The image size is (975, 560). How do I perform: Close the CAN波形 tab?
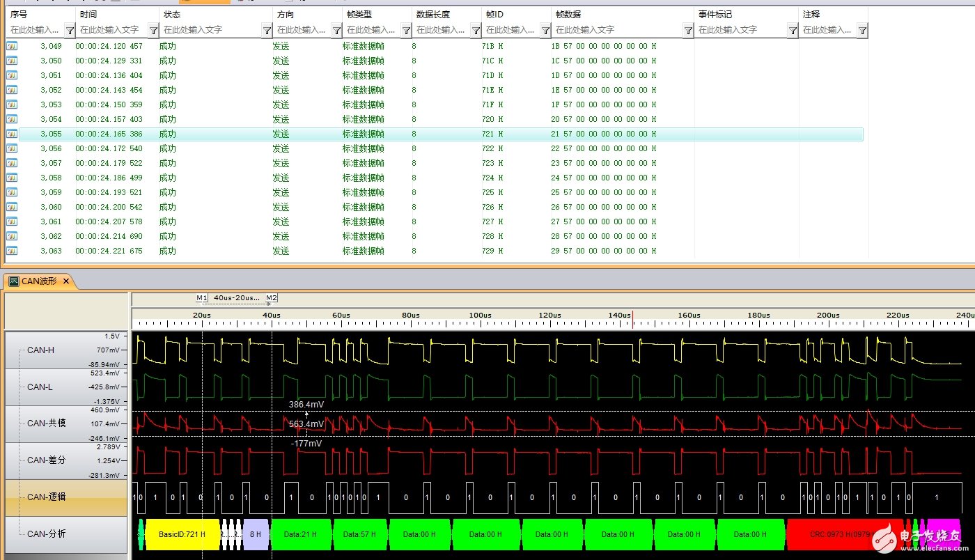coord(66,281)
